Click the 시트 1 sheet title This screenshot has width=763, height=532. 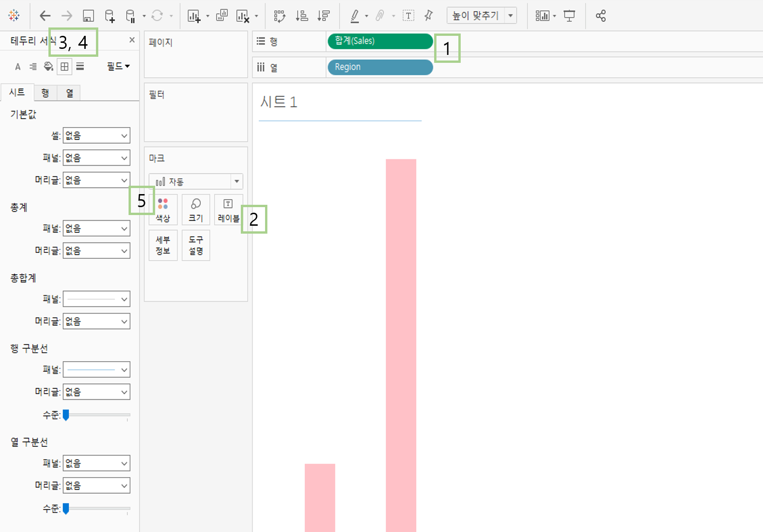coord(279,102)
